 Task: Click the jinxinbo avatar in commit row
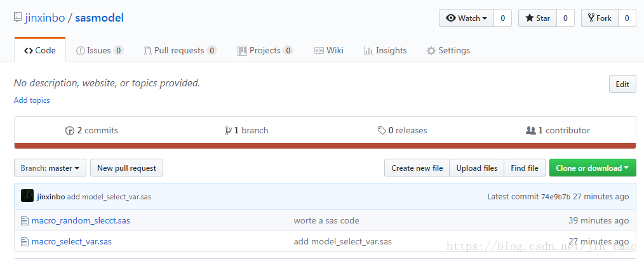(27, 196)
